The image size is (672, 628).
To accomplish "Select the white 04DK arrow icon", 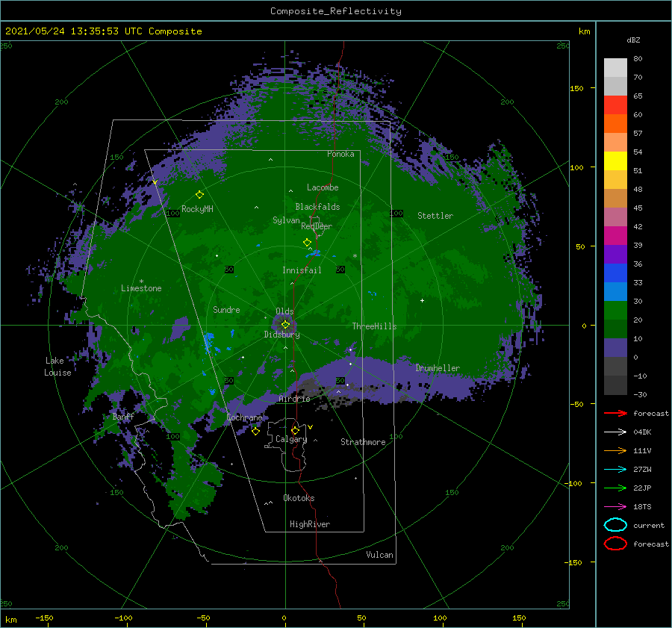I will 615,432.
